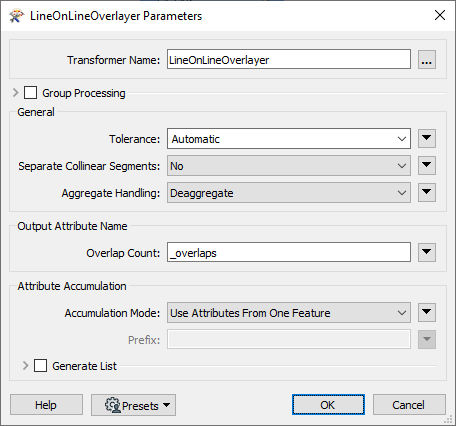Open the Tolerance combo box

click(x=289, y=139)
